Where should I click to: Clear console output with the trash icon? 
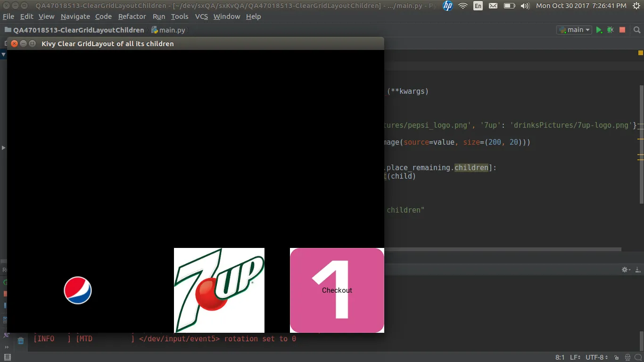[21, 340]
